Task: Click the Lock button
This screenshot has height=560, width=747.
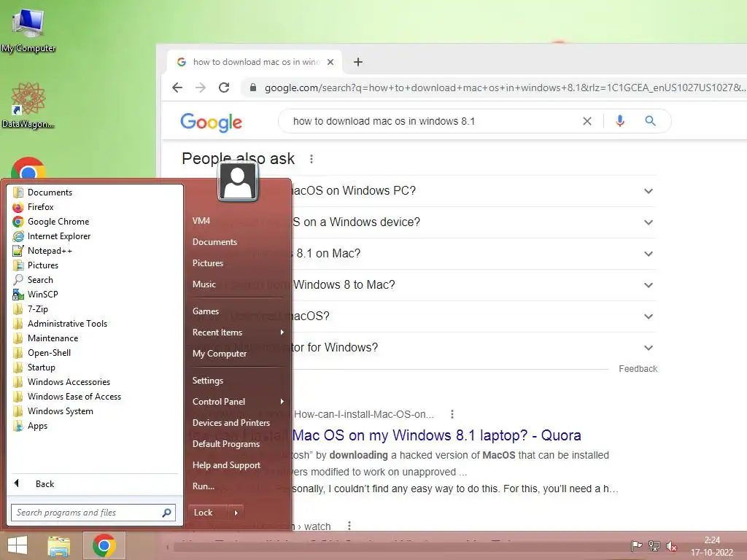Action: (x=208, y=513)
